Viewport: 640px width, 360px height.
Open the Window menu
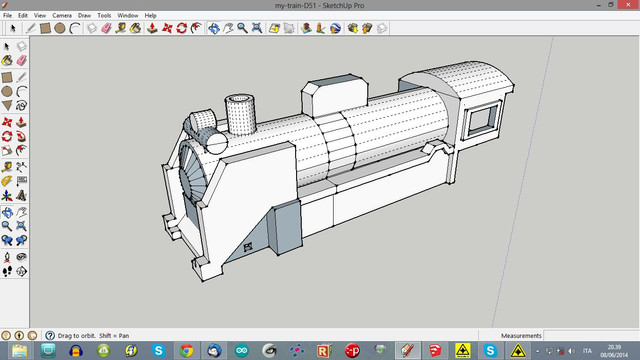(128, 16)
